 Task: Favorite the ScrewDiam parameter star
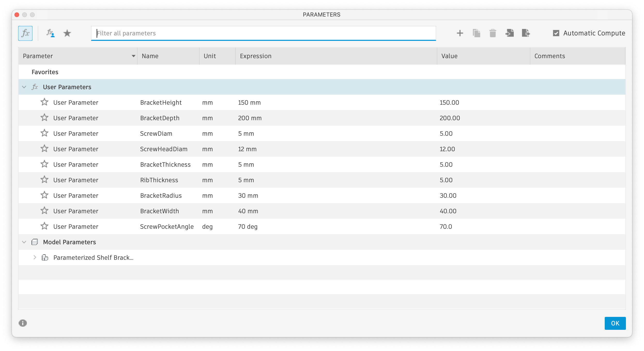[x=44, y=133]
